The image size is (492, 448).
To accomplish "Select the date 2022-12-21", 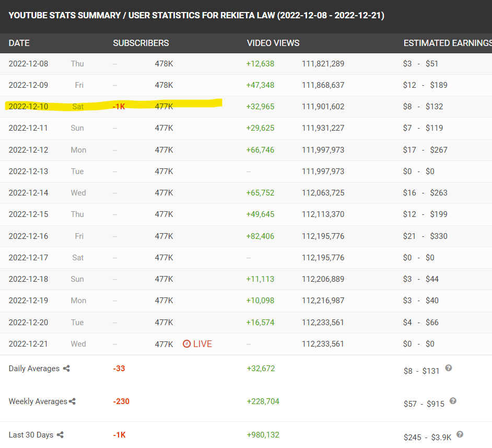I will pos(28,344).
